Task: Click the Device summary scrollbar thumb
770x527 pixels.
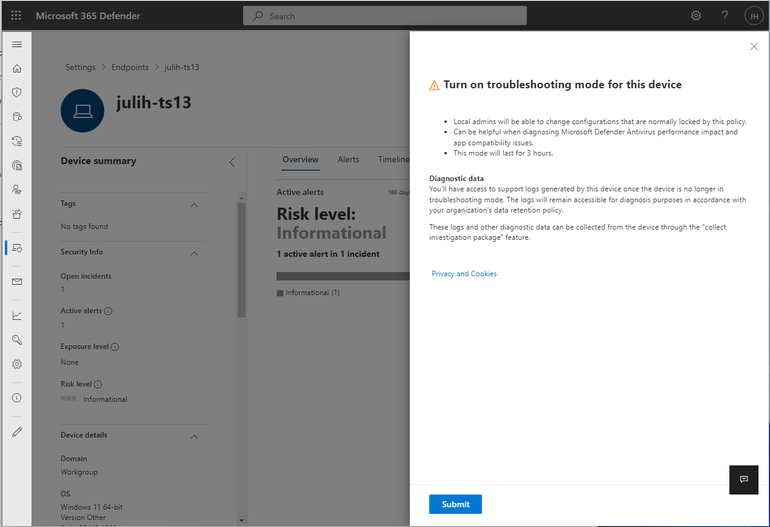Action: (241, 259)
